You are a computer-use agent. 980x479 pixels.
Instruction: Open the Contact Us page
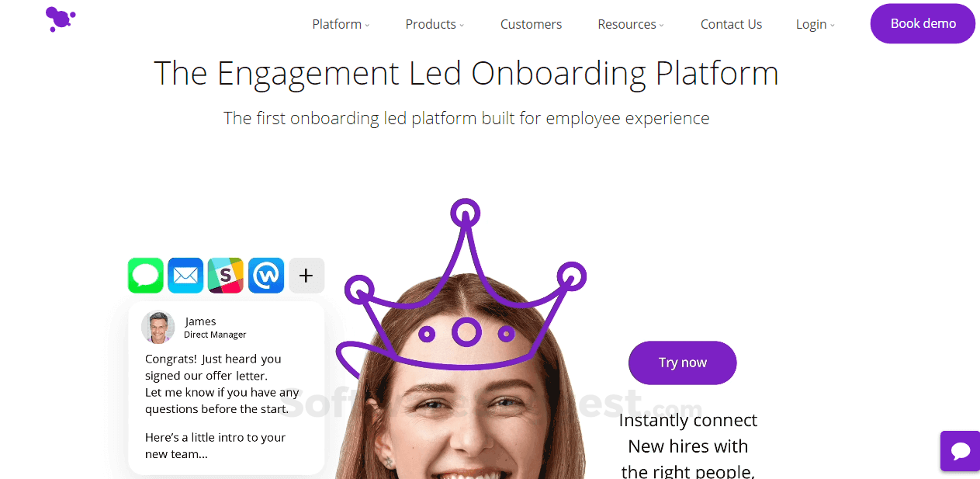pyautogui.click(x=731, y=24)
